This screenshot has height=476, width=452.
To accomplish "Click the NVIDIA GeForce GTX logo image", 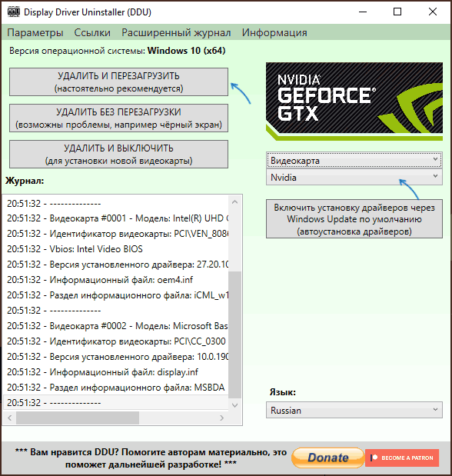I will point(354,102).
